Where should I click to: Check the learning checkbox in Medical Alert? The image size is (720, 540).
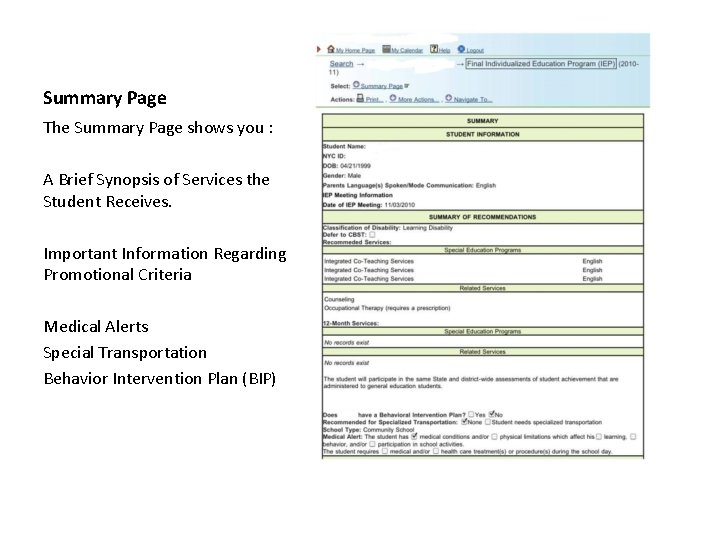pyautogui.click(x=598, y=437)
